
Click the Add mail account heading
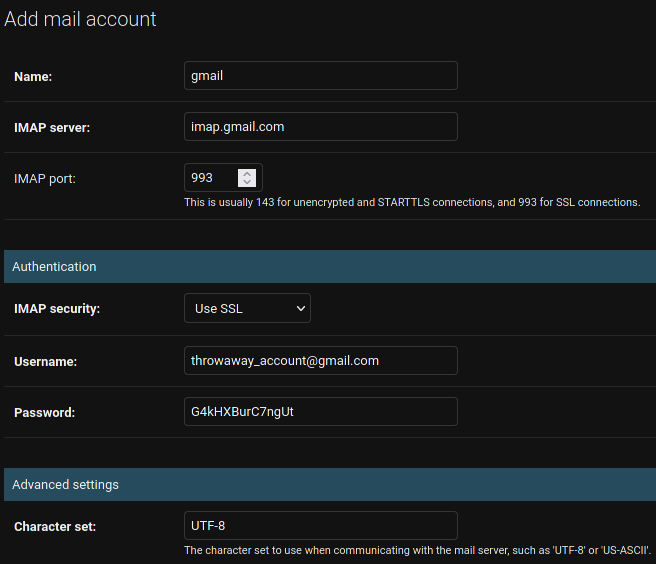coord(80,19)
